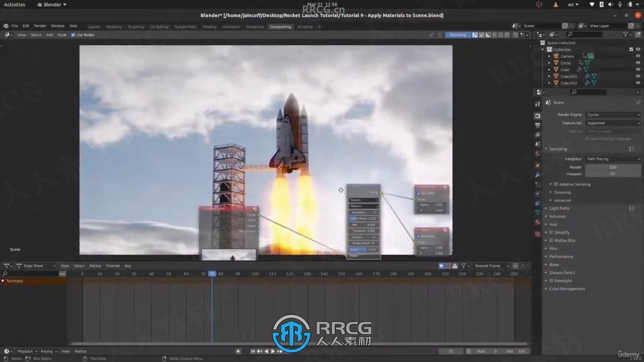The height and width of the screenshot is (362, 644).
Task: Toggle the Use Nodes checkbox
Action: pyautogui.click(x=73, y=35)
